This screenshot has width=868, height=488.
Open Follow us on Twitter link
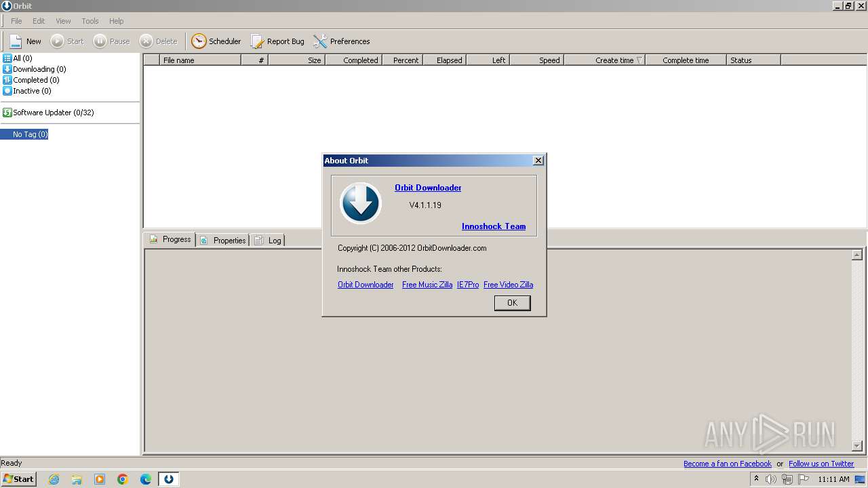tap(821, 464)
